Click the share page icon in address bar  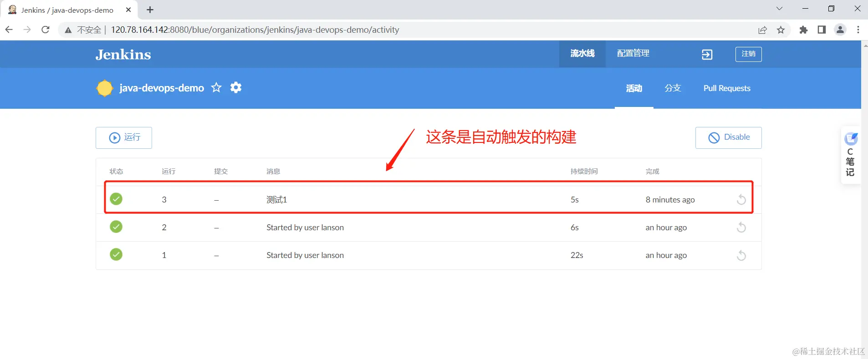(x=762, y=30)
